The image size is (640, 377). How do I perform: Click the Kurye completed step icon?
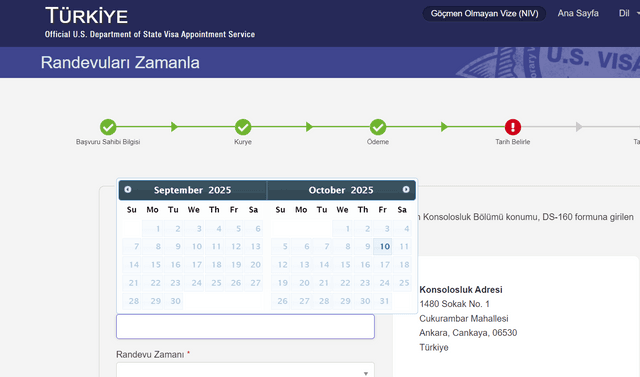[x=243, y=127]
